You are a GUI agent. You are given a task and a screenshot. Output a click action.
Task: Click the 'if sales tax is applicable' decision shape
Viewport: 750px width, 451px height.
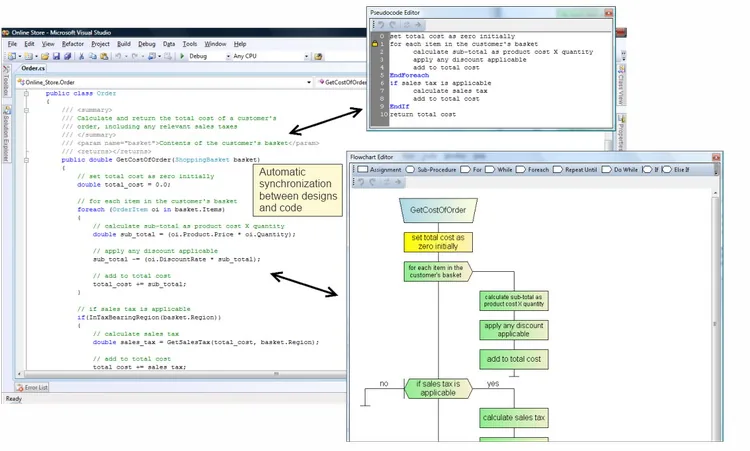coord(438,388)
